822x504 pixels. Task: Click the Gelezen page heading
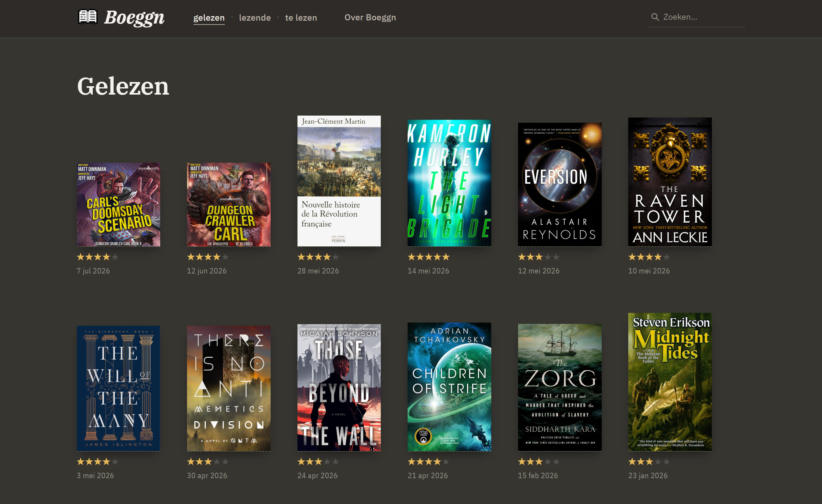coord(123,87)
